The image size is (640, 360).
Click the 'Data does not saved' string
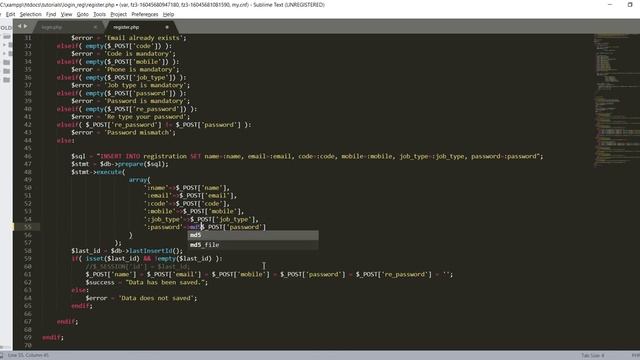tap(156, 298)
